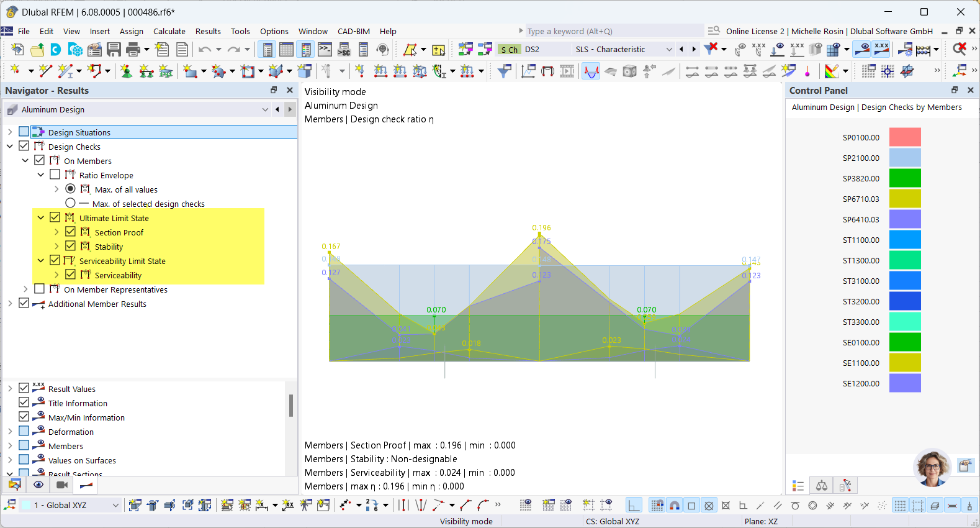
Task: Close the Control Panel
Action: click(971, 90)
